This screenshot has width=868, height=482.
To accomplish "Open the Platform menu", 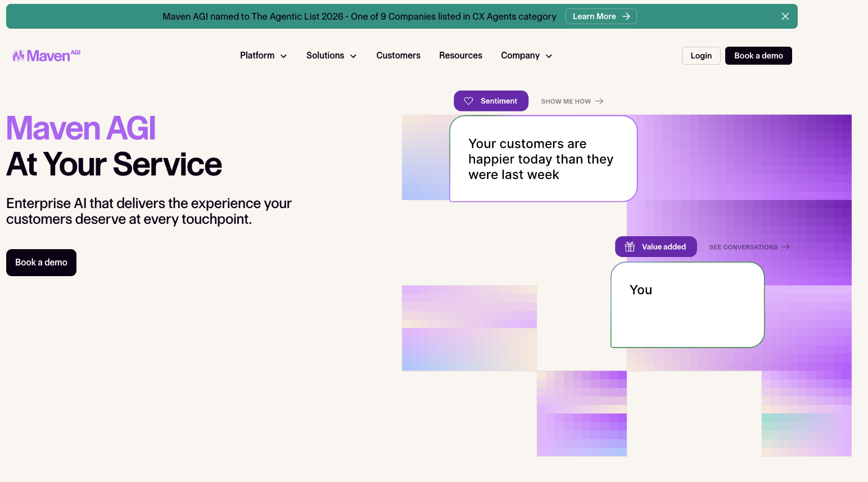I will 263,56.
